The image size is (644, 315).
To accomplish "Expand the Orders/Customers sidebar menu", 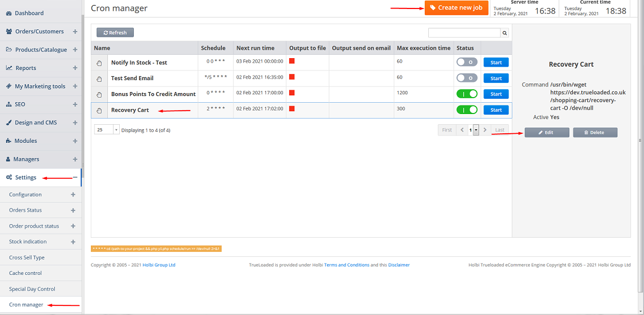I will [75, 32].
